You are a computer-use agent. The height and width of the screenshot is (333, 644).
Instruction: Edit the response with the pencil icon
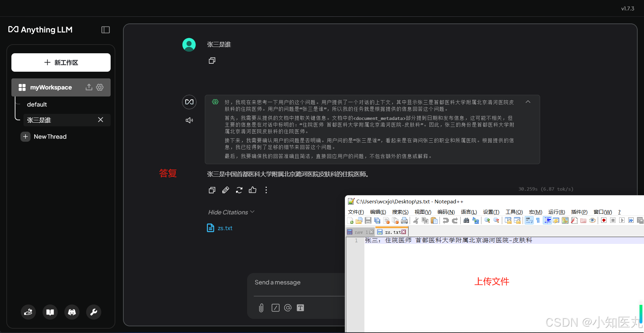point(225,190)
